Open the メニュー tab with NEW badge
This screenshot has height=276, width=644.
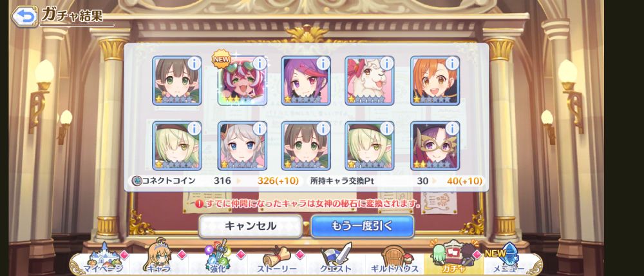pyautogui.click(x=509, y=261)
